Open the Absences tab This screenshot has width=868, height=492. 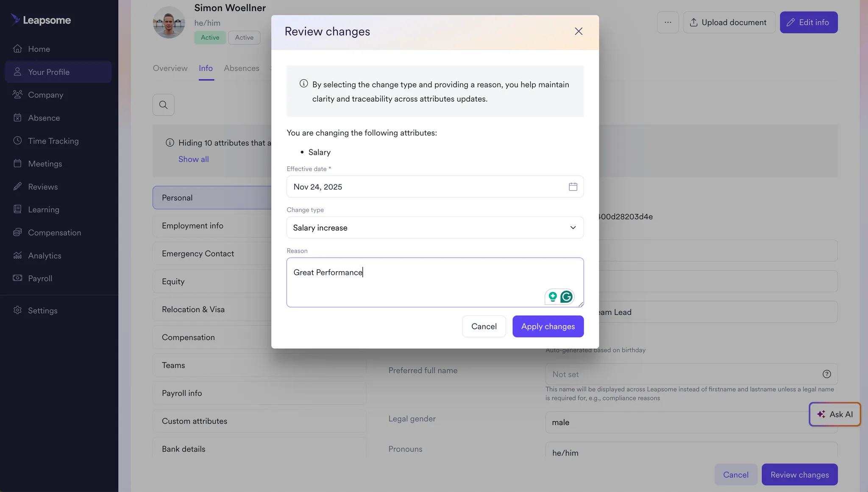click(x=242, y=68)
